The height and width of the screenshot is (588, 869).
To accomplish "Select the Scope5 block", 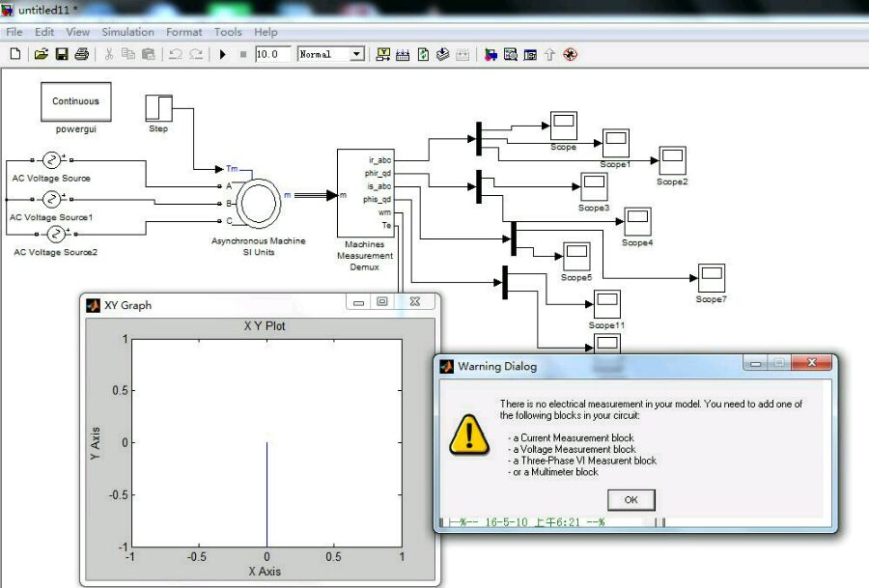I will (x=576, y=257).
